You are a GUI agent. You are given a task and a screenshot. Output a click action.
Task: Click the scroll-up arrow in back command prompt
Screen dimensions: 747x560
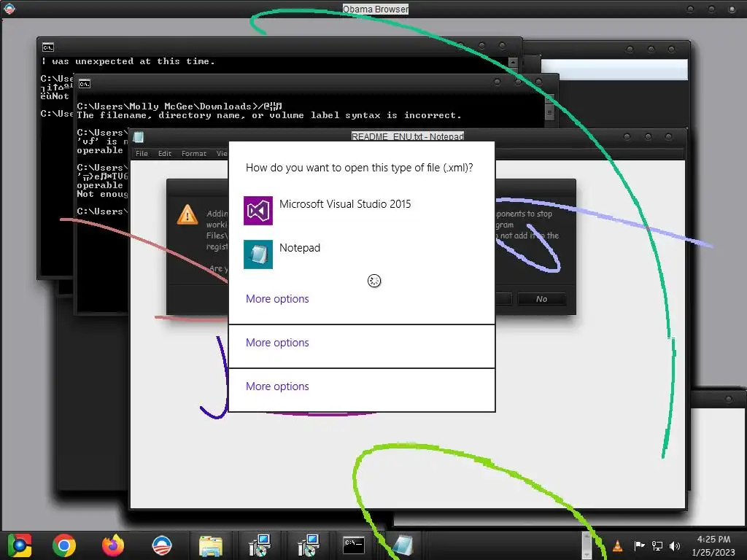(x=513, y=63)
